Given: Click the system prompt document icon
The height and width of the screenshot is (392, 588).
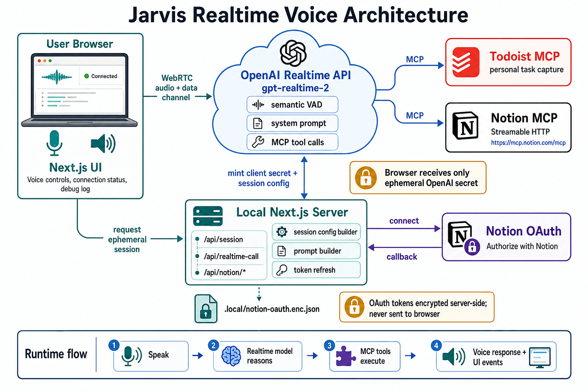Looking at the screenshot, I should pyautogui.click(x=258, y=123).
